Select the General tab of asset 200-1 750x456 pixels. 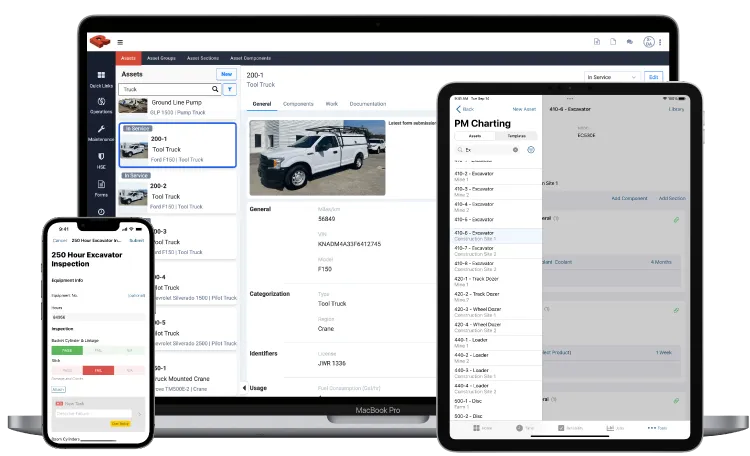(262, 104)
